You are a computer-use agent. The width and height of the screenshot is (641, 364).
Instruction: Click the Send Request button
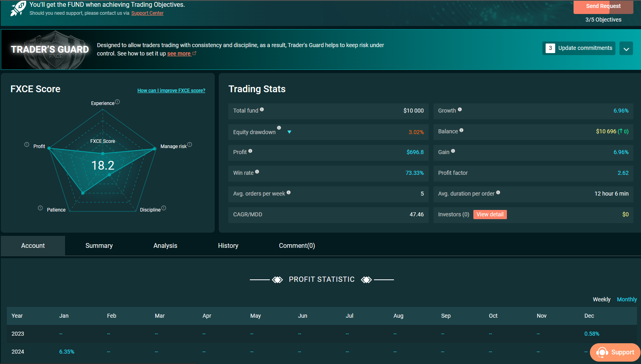point(603,6)
